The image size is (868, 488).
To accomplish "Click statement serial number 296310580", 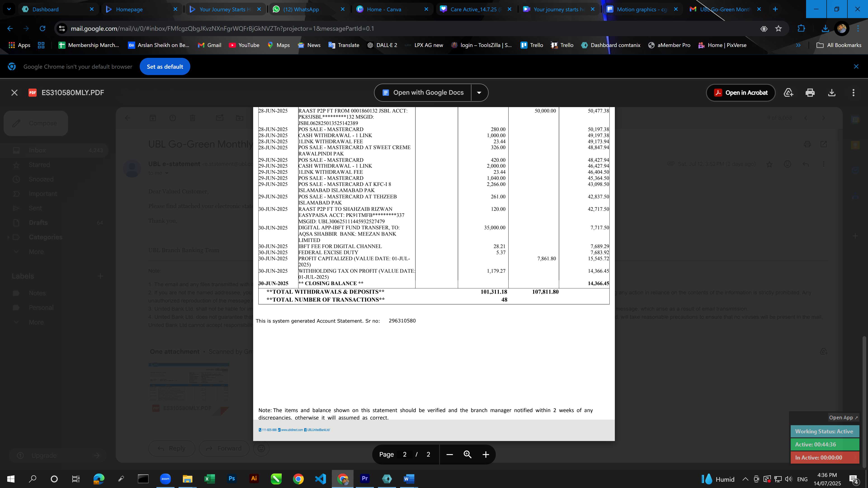I will point(402,321).
